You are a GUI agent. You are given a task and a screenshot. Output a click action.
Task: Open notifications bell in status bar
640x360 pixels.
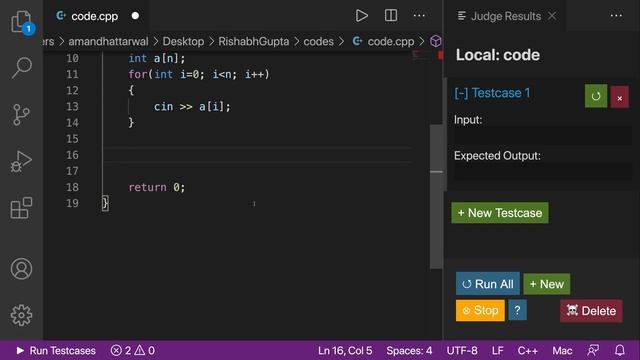pyautogui.click(x=620, y=350)
